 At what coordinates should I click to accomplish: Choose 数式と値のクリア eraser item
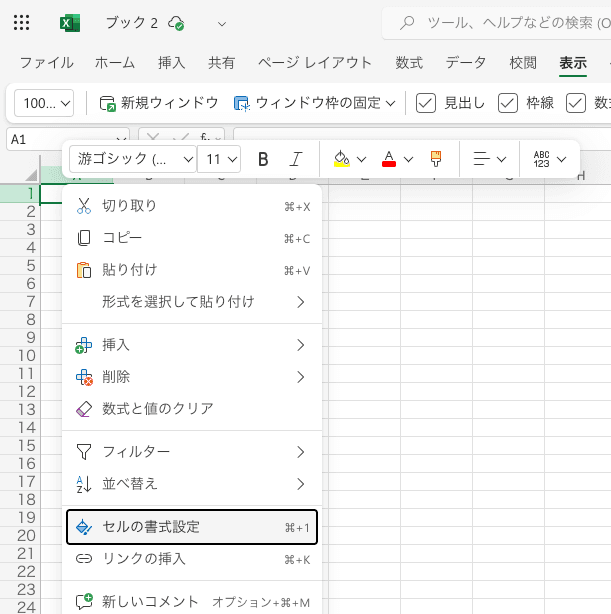point(192,409)
